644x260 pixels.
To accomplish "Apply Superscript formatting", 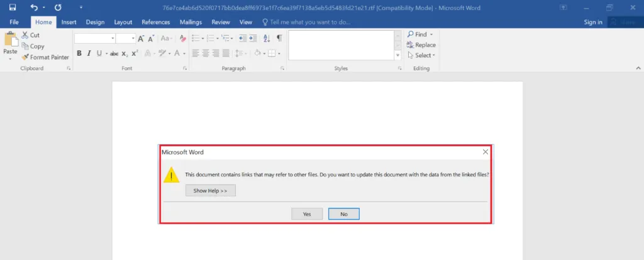I will (x=135, y=53).
